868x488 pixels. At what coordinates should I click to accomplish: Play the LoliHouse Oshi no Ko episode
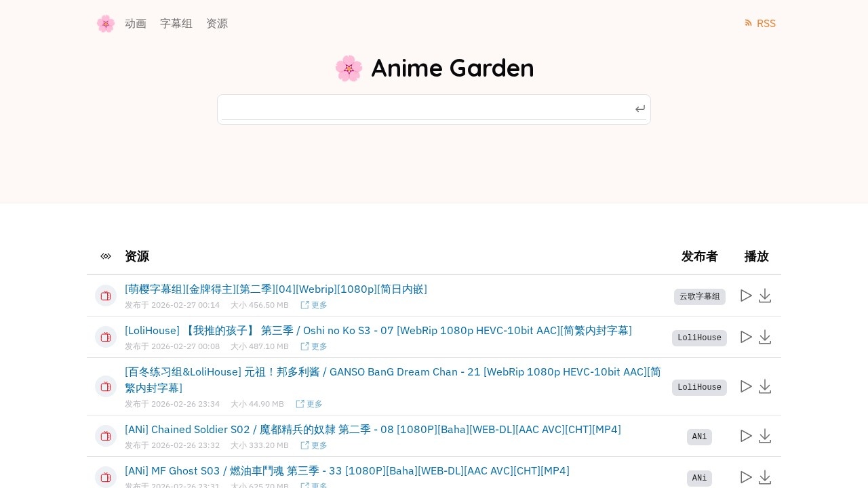click(x=746, y=337)
